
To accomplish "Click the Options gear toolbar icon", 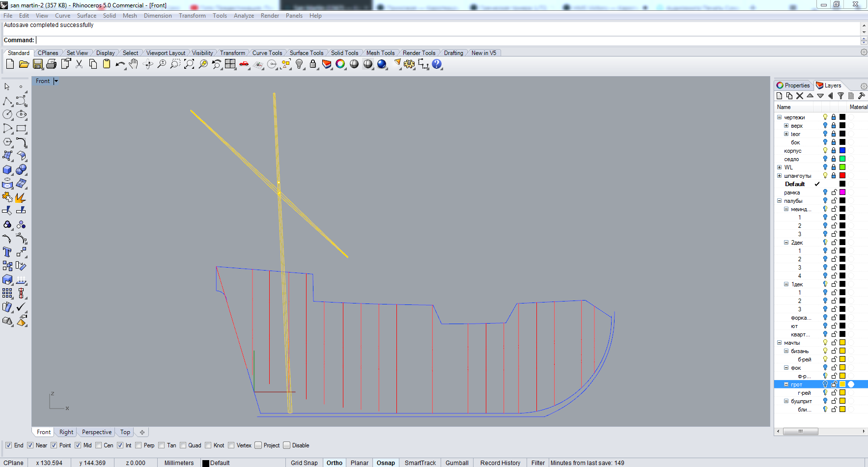I will [409, 64].
